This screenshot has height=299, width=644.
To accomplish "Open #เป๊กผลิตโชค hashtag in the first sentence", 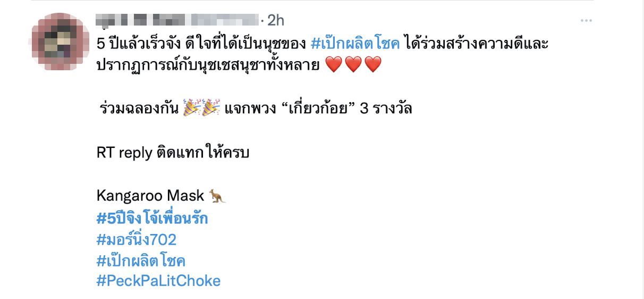I will click(355, 44).
